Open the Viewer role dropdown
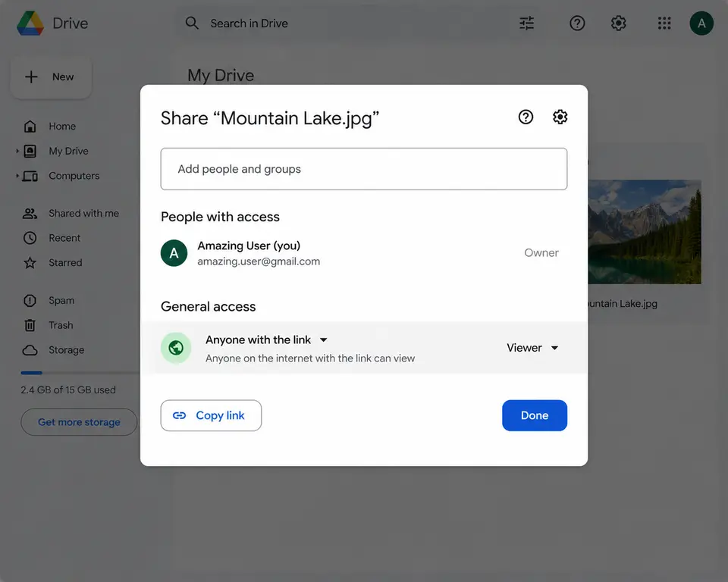 tap(532, 348)
